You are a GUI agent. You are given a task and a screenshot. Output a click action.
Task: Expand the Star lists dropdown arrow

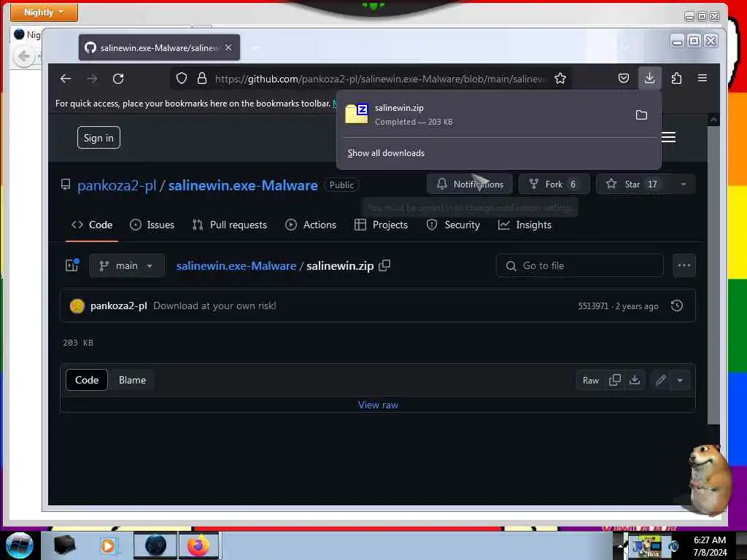click(x=684, y=184)
